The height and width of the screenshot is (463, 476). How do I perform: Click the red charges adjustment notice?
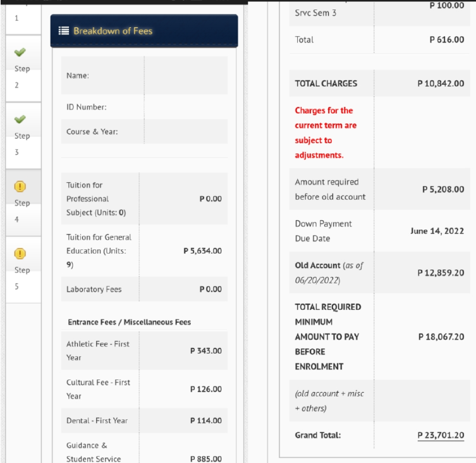326,133
